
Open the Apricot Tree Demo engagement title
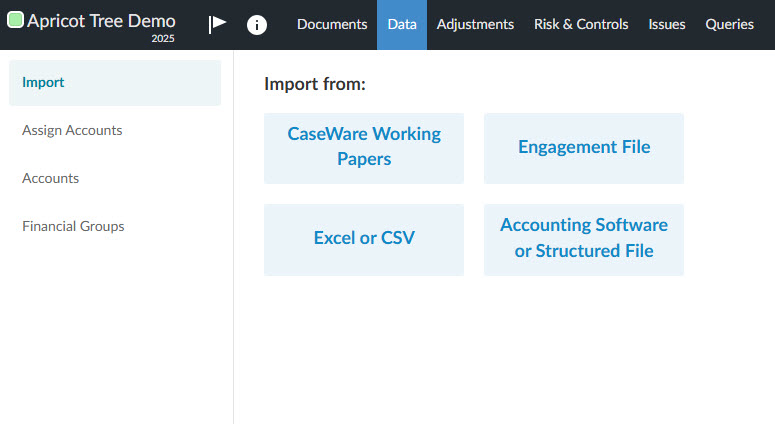click(101, 21)
